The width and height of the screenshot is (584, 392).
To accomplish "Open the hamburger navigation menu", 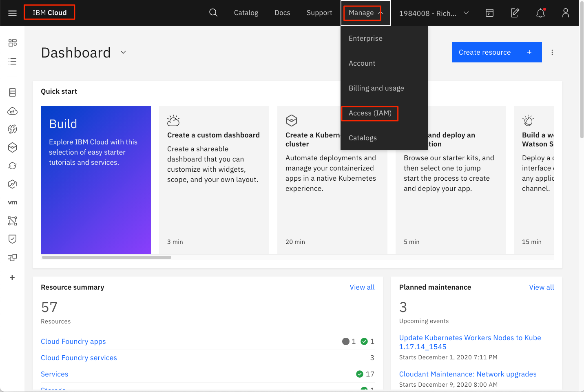I will point(12,13).
